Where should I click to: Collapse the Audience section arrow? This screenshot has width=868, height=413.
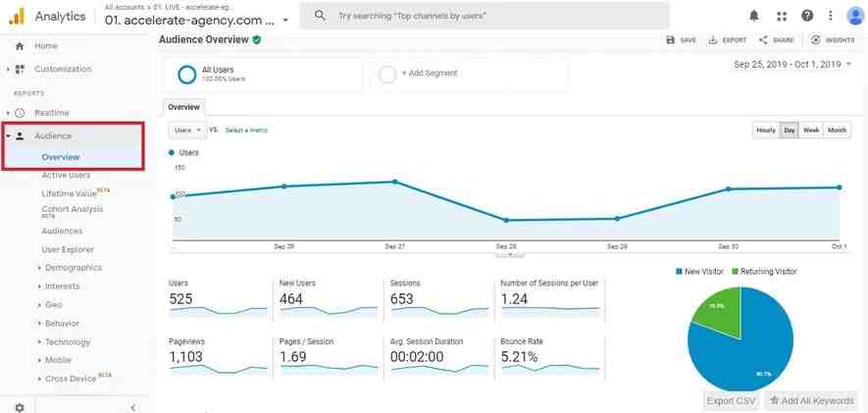point(8,135)
